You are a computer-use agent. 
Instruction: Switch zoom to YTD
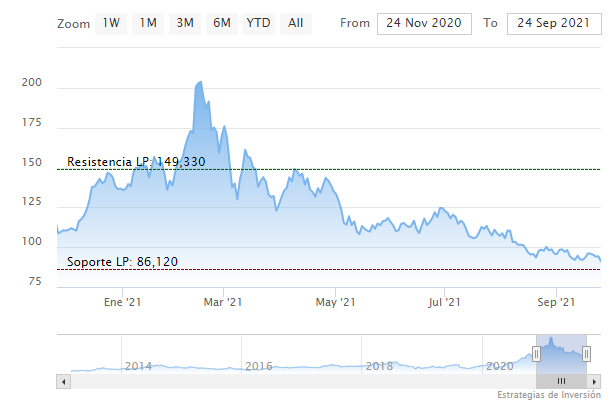pyautogui.click(x=259, y=22)
